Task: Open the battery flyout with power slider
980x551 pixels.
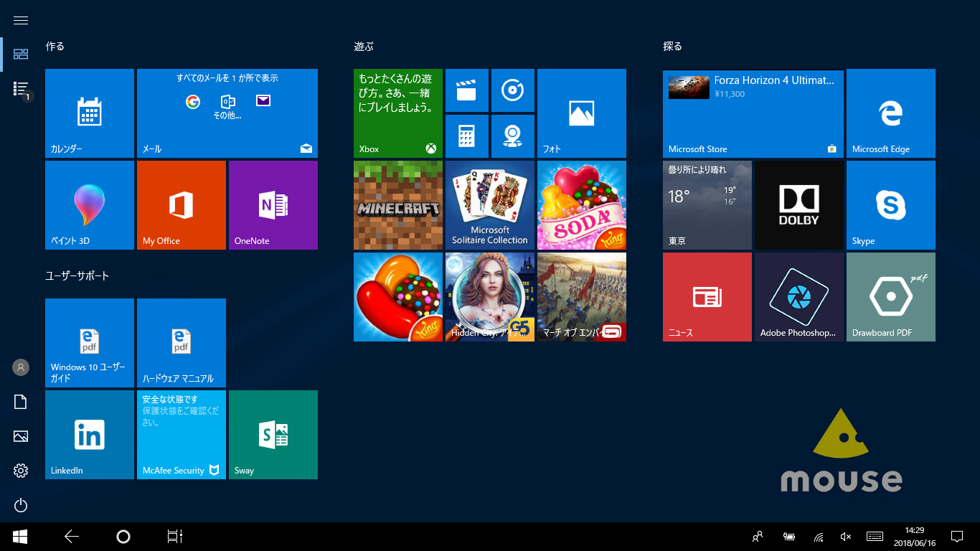Action: pyautogui.click(x=789, y=536)
